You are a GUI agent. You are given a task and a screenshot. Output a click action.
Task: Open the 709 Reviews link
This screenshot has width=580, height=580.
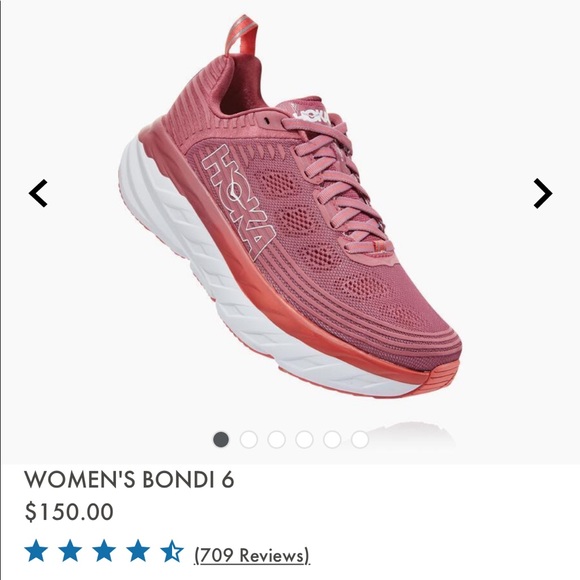(x=252, y=555)
